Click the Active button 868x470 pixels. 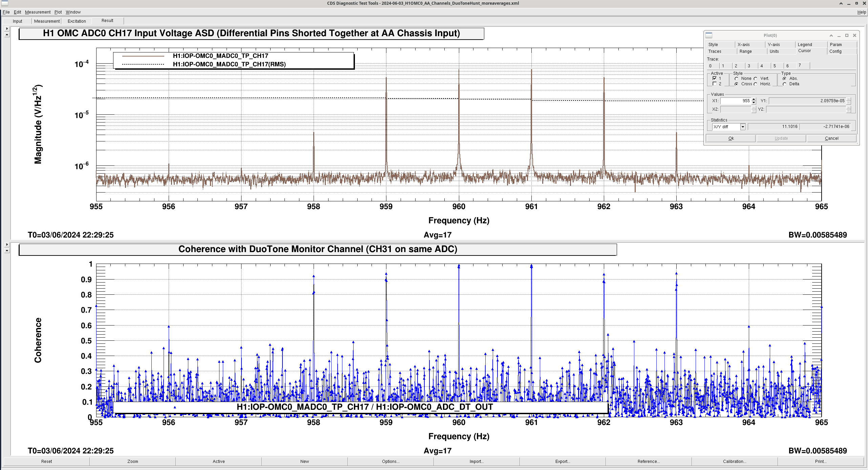[218, 462]
